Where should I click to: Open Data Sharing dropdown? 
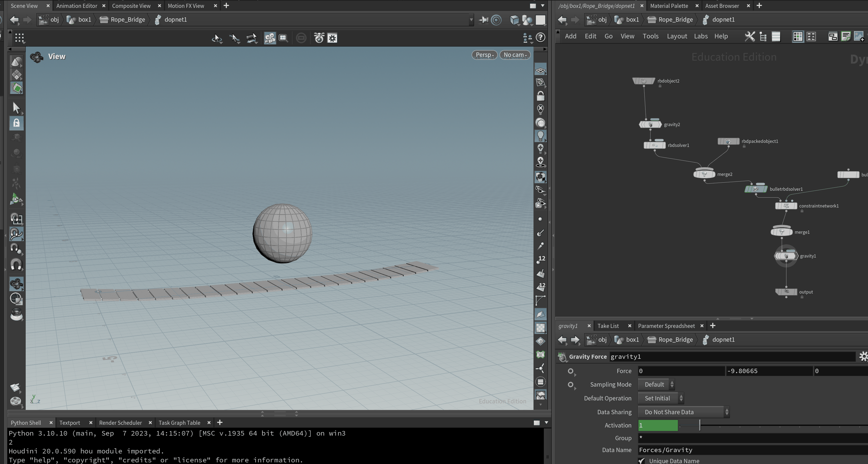[683, 412]
